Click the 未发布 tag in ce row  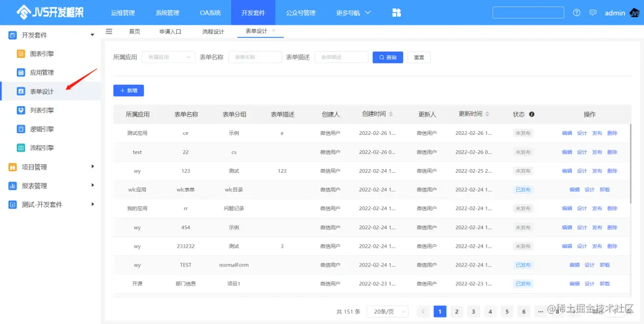[x=523, y=133]
